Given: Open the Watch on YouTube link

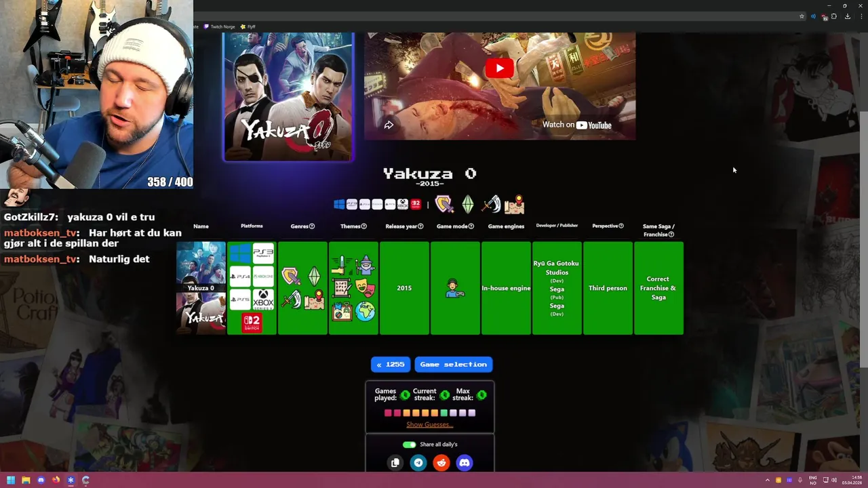Looking at the screenshot, I should pos(576,125).
